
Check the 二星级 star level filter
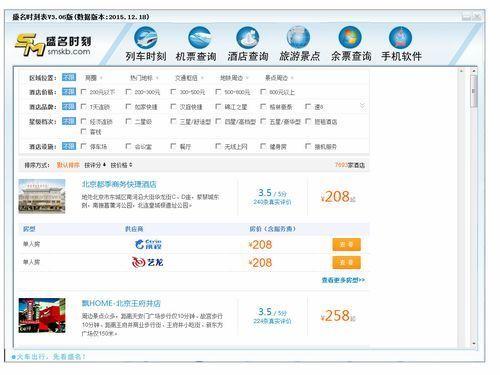point(128,121)
